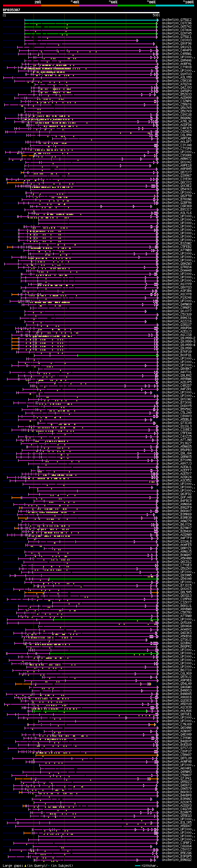197x868 pixels.
Task: Select the UniRef100_A3LYM9 label
Action: tap(177, 78)
